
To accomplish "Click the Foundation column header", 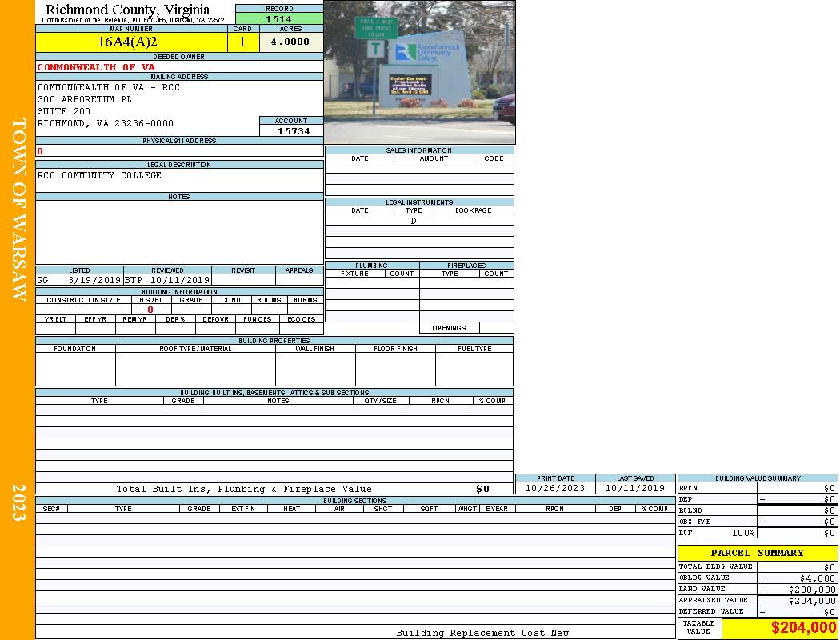I will tap(75, 349).
